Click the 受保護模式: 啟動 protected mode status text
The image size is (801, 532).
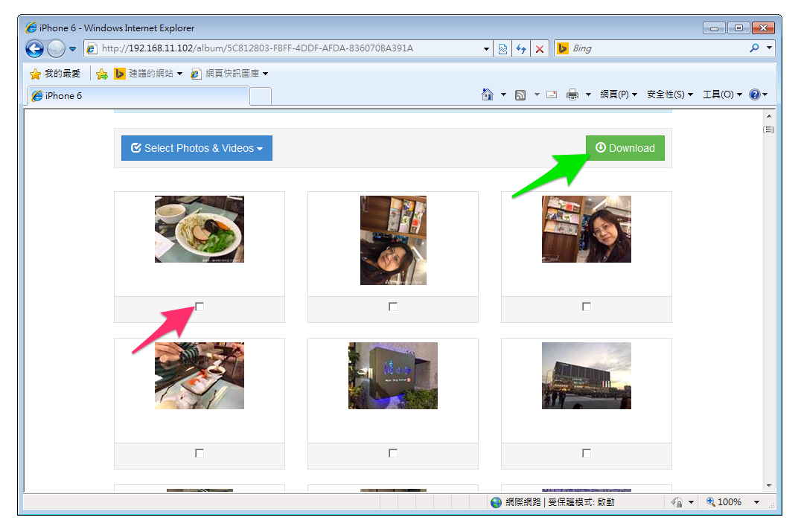click(581, 502)
